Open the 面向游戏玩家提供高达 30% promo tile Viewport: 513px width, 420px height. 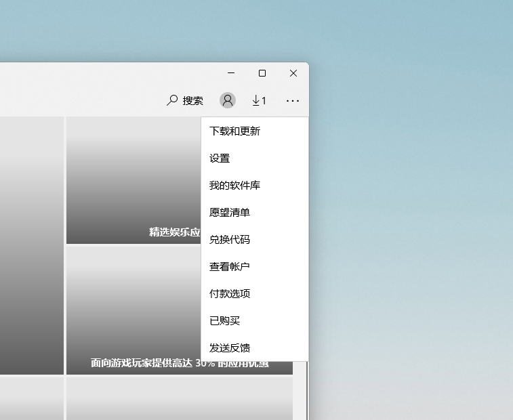click(x=134, y=310)
